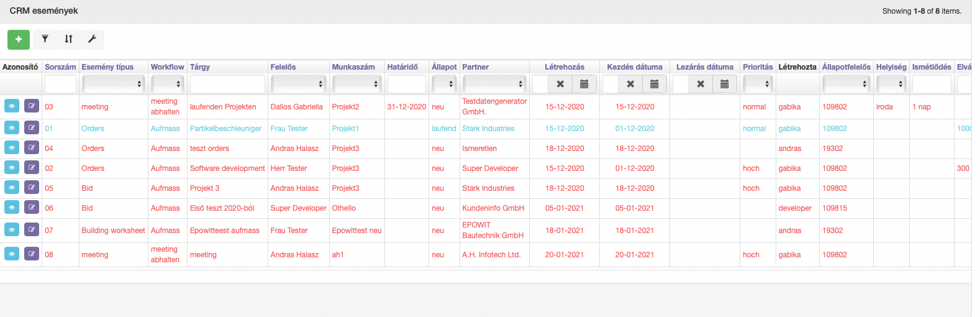Viewport: 980px width, 317px height.
Task: Click the green add new event button
Action: click(x=19, y=39)
